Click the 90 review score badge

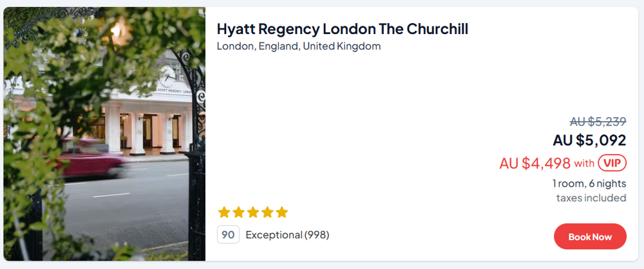point(228,235)
